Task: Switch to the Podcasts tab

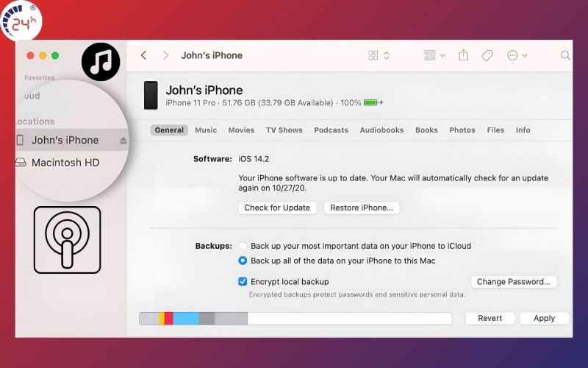Action: point(331,130)
